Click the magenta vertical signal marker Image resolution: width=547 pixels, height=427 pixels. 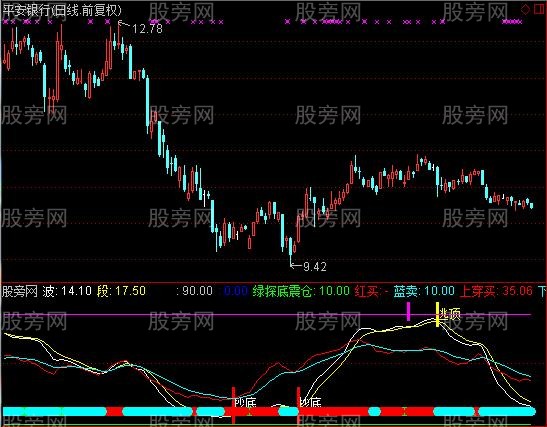[409, 312]
